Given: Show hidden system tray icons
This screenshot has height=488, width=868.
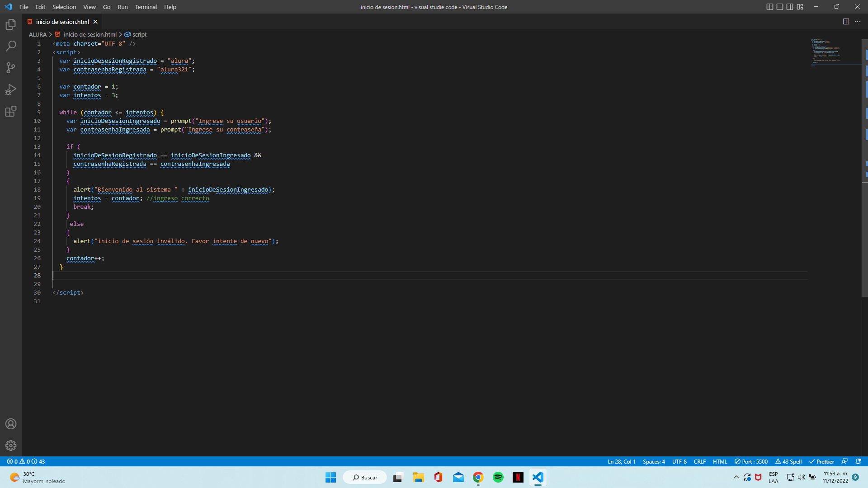Looking at the screenshot, I should (736, 477).
